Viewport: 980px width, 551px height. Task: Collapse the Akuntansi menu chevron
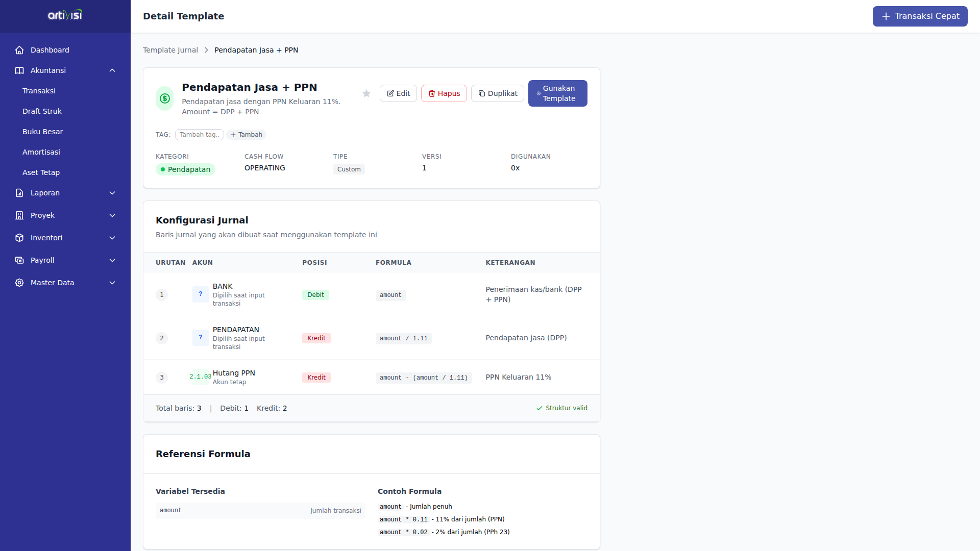(x=112, y=70)
